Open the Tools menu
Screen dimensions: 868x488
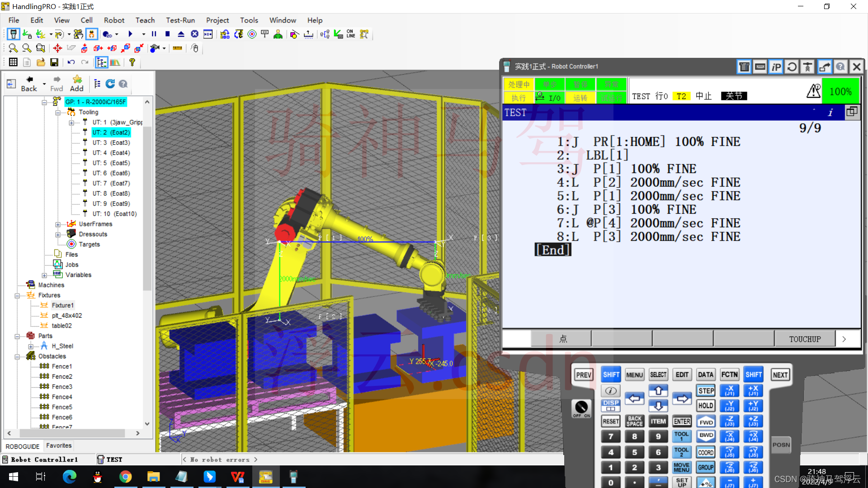click(249, 20)
